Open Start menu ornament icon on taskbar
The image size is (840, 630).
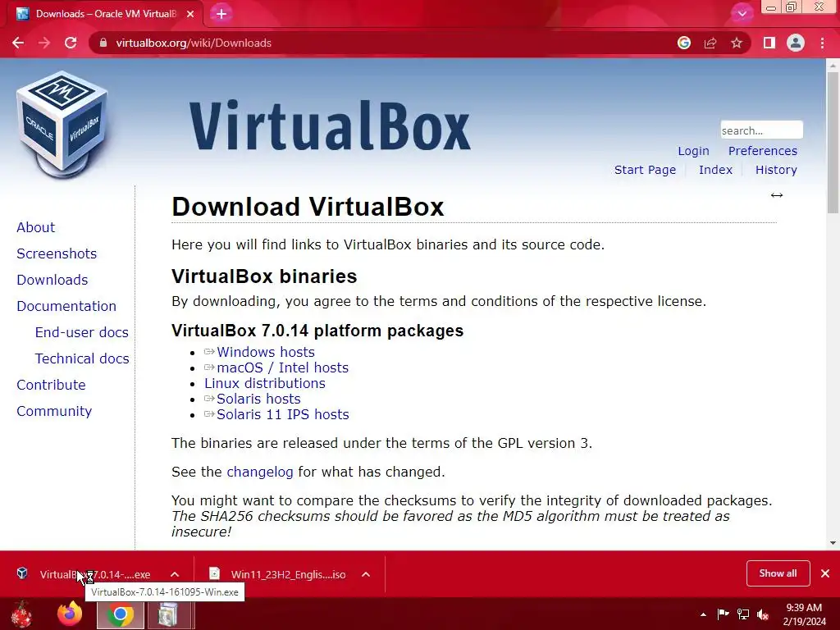click(22, 614)
